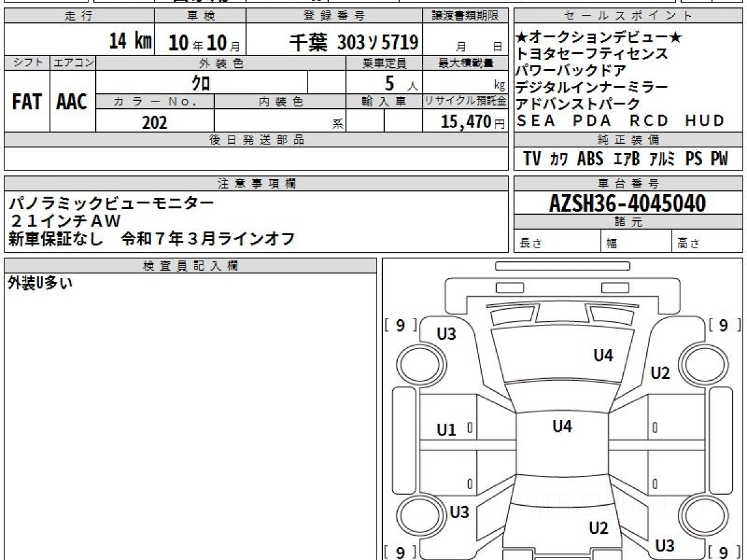This screenshot has height=560, width=747.
Task: Click the U4 mark on the roof
Action: (562, 426)
